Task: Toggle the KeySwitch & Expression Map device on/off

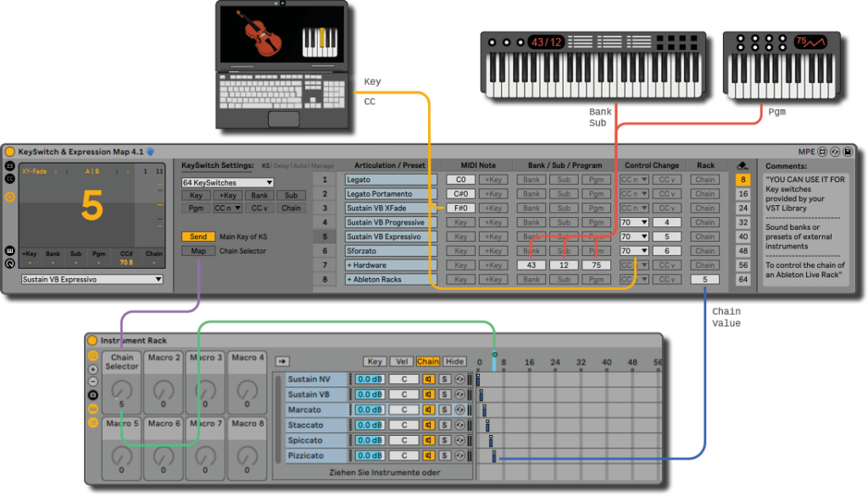Action: click(x=10, y=152)
